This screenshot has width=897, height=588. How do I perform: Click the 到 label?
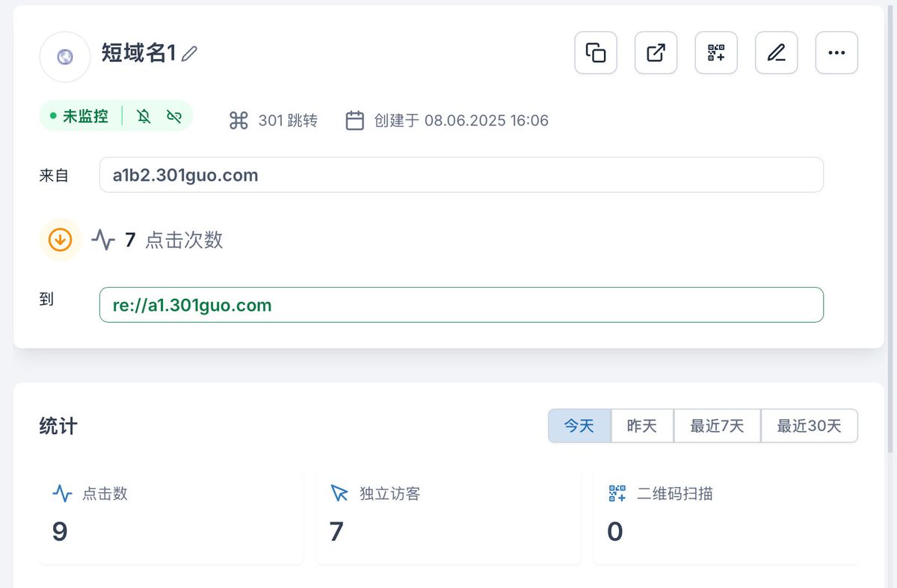pyautogui.click(x=46, y=299)
